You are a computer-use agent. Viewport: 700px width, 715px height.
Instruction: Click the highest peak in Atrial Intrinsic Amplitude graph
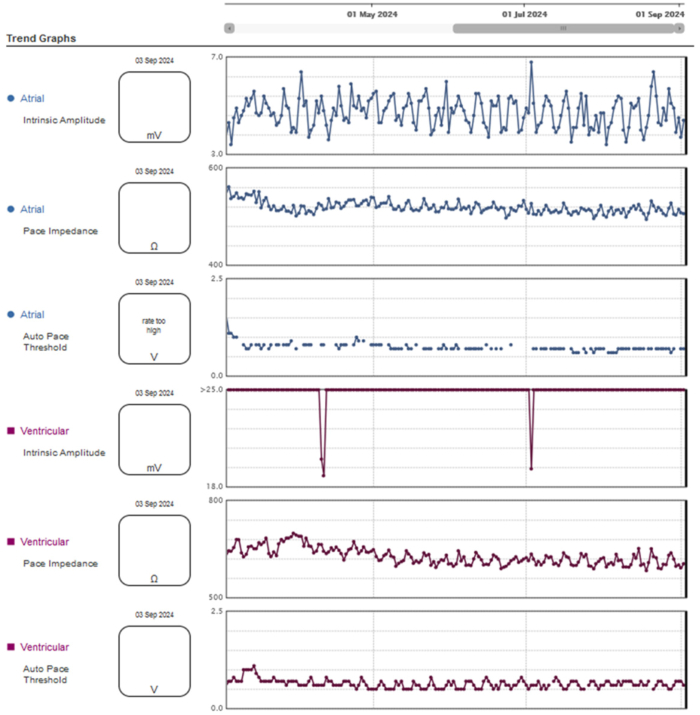tap(531, 62)
